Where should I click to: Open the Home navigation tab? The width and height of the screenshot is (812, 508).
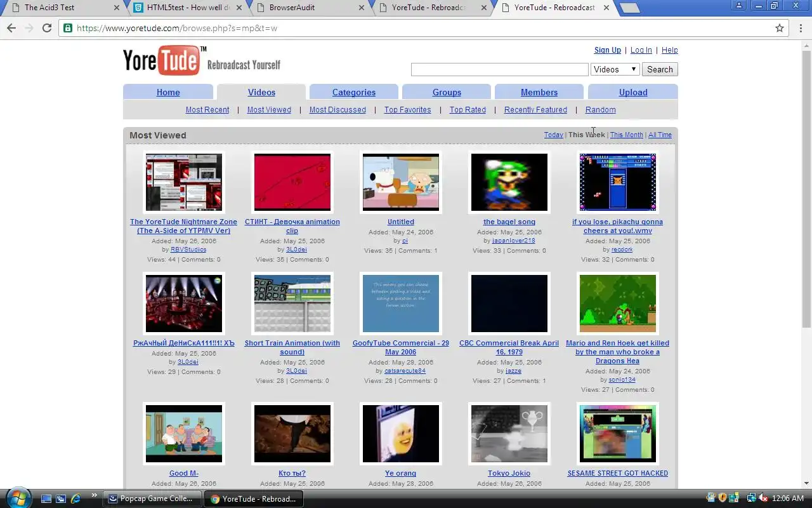[168, 92]
